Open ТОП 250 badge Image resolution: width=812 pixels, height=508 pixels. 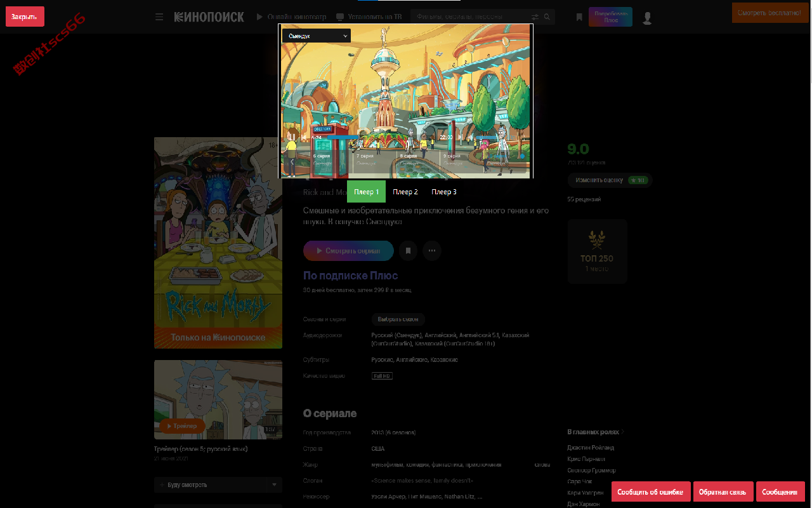[x=597, y=251]
